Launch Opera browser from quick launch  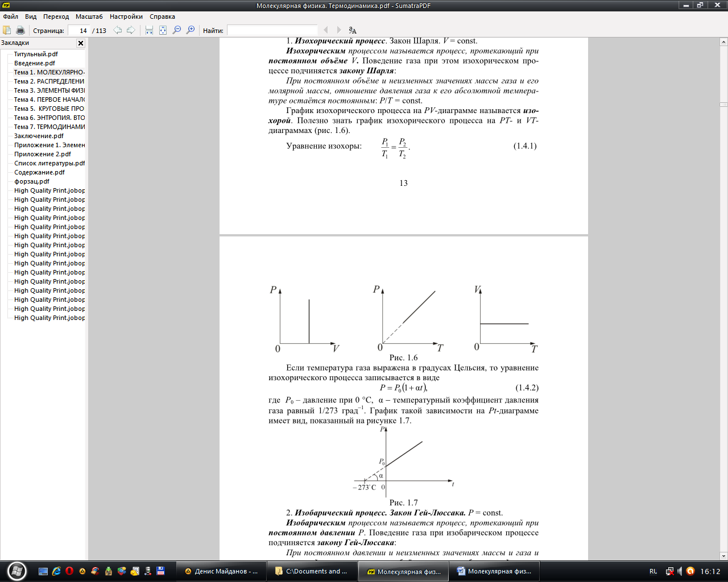pyautogui.click(x=69, y=571)
